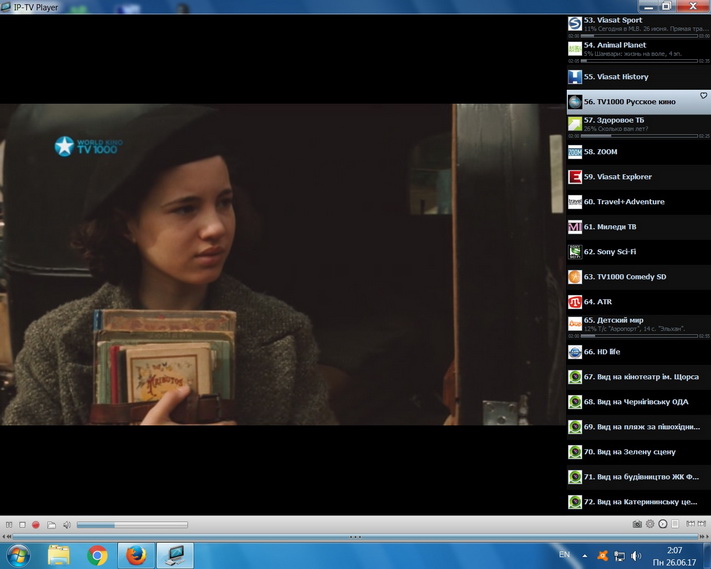Viewport: 711px width, 569px height.
Task: Open player settings via gear icon
Action: click(650, 524)
